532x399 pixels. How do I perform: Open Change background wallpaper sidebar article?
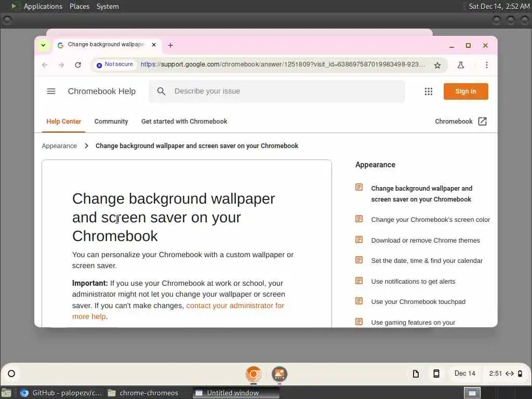(421, 194)
